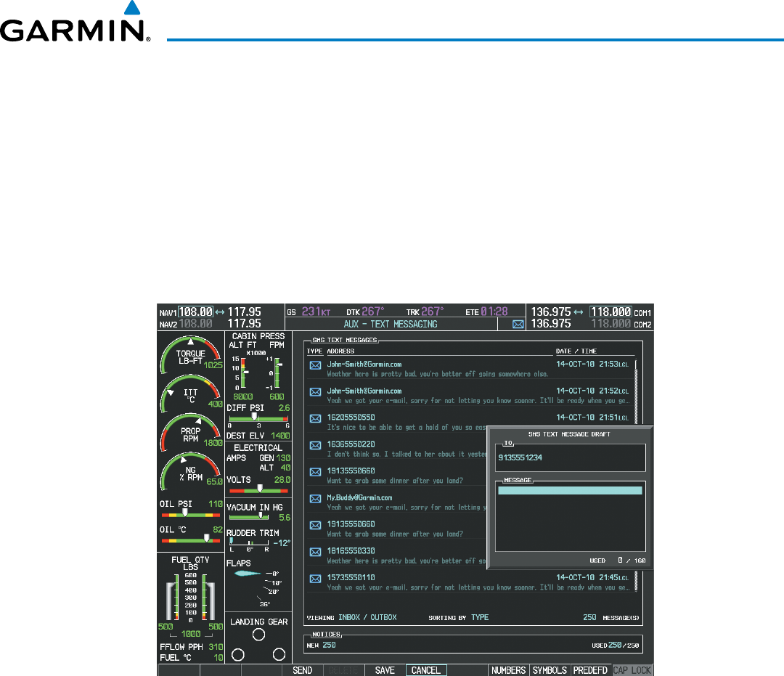Click the top landing gear circle indicator
The height and width of the screenshot is (676, 784).
click(258, 635)
